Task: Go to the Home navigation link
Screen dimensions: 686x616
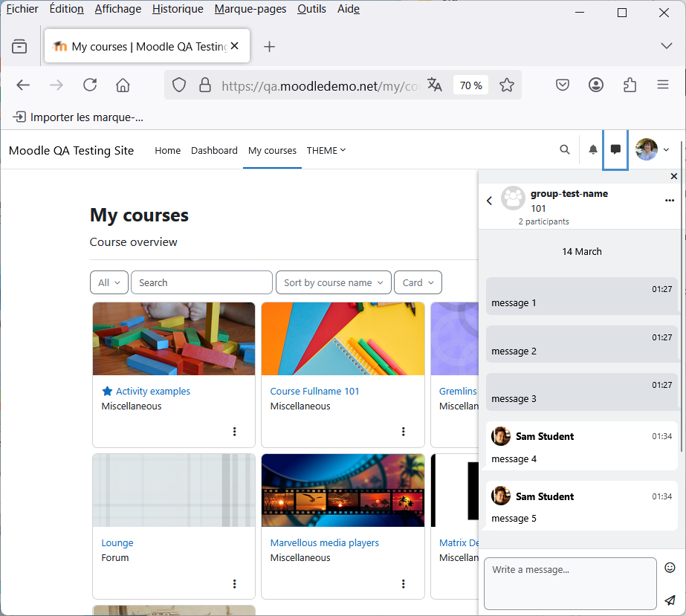Action: [x=167, y=151]
